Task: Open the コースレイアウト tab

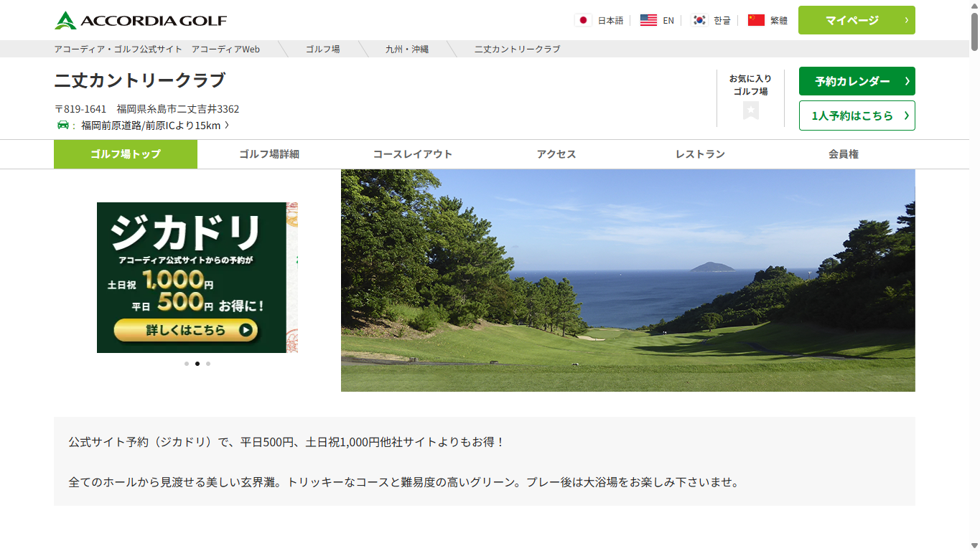Action: point(413,154)
